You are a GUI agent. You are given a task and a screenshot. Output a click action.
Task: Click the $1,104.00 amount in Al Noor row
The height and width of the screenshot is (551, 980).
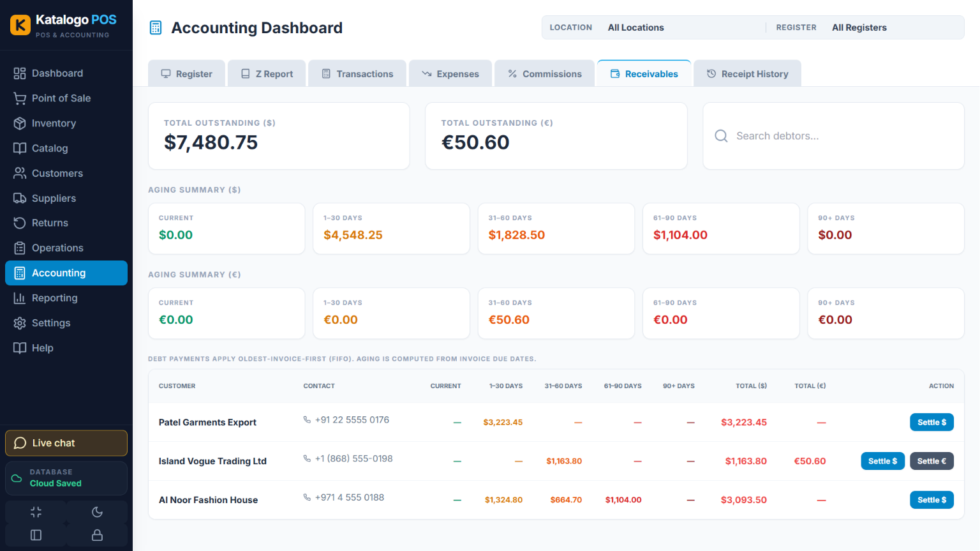623,500
